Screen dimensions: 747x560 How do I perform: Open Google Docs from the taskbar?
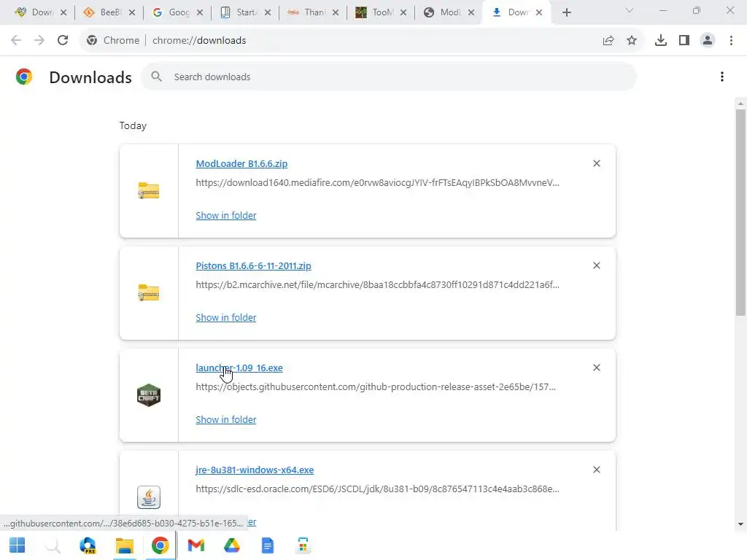pos(268,545)
